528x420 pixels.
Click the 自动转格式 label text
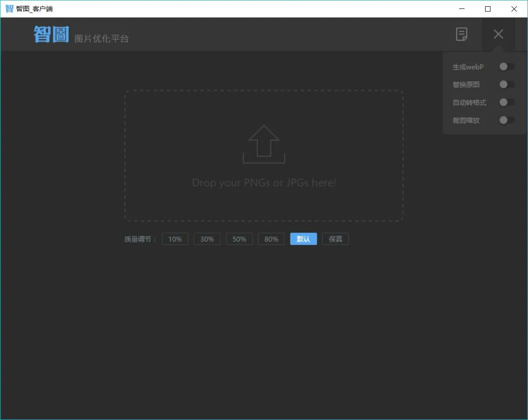pyautogui.click(x=469, y=102)
